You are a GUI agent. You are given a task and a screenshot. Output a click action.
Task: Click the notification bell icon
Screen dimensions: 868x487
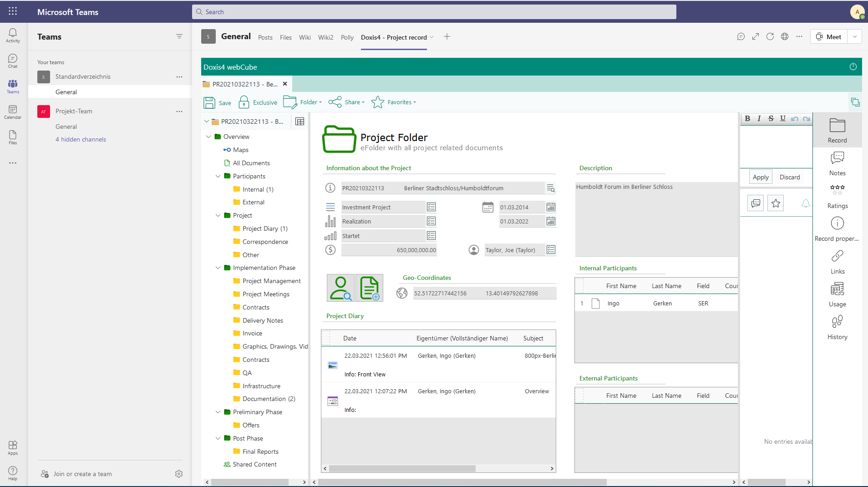(806, 203)
